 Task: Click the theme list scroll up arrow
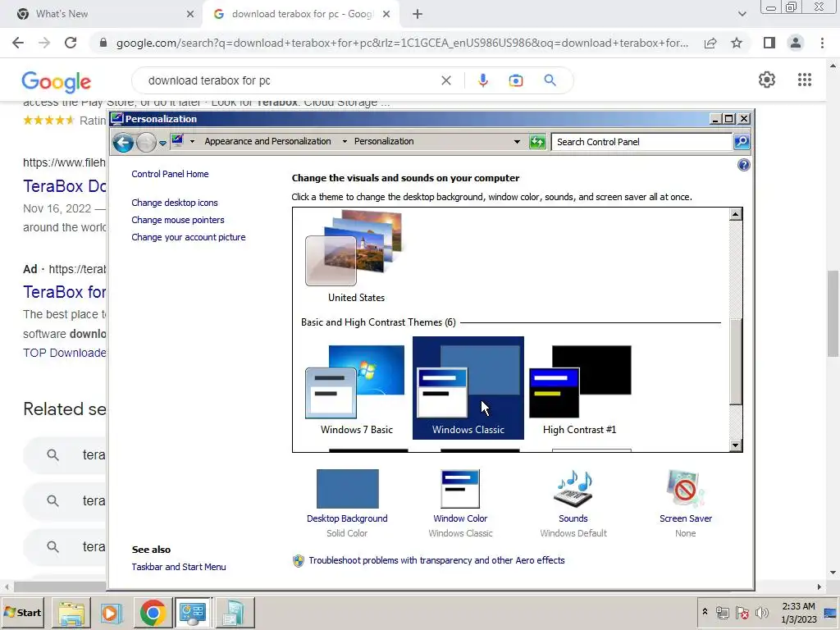pos(736,214)
